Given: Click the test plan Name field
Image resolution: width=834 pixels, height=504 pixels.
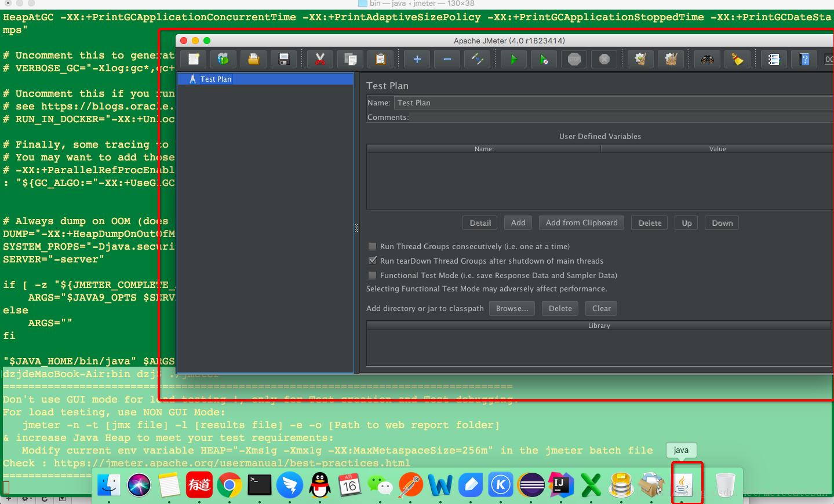Looking at the screenshot, I should coord(613,103).
